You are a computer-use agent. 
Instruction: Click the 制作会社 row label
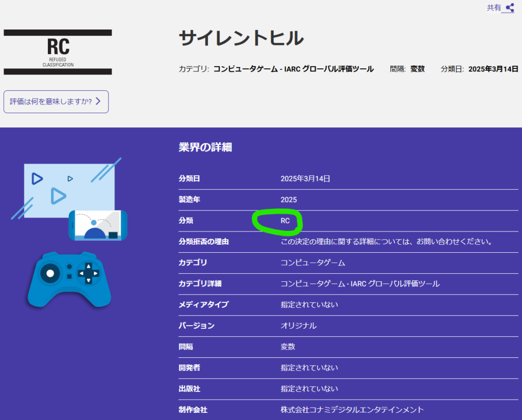tap(193, 409)
